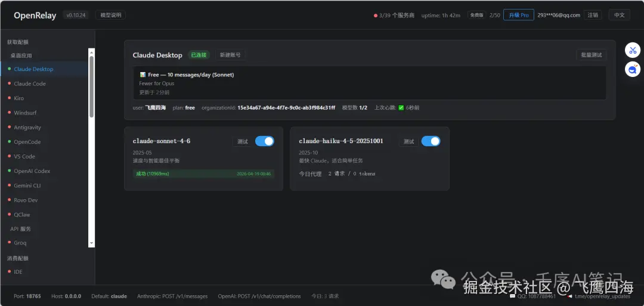644x306 pixels.
Task: Open QClaw in the sidebar
Action: pyautogui.click(x=44, y=214)
